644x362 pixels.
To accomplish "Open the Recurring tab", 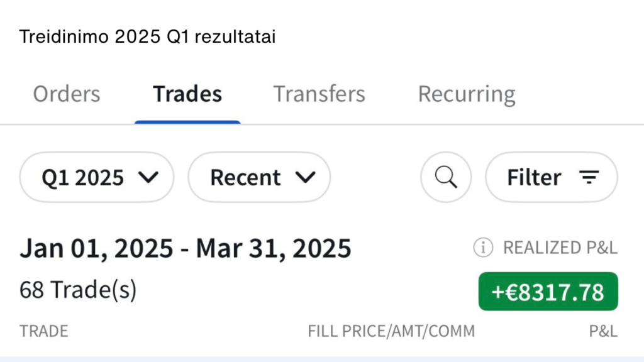I will (467, 94).
